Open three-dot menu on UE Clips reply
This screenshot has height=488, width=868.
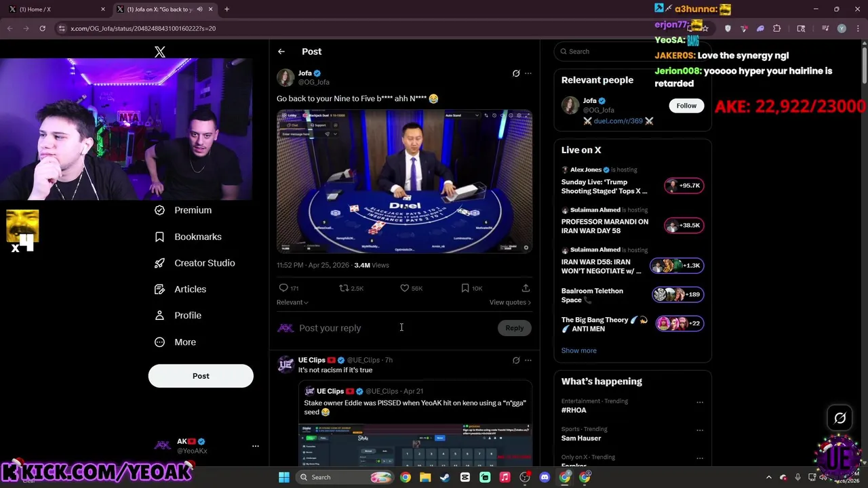click(528, 361)
